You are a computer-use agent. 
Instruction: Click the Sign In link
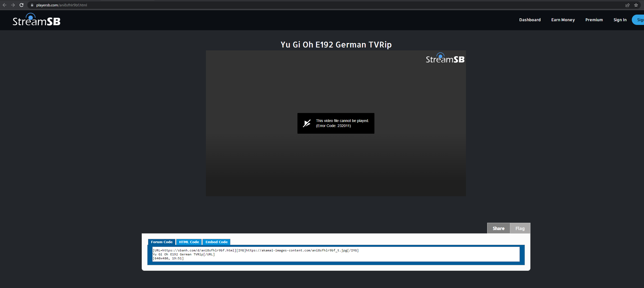(620, 20)
